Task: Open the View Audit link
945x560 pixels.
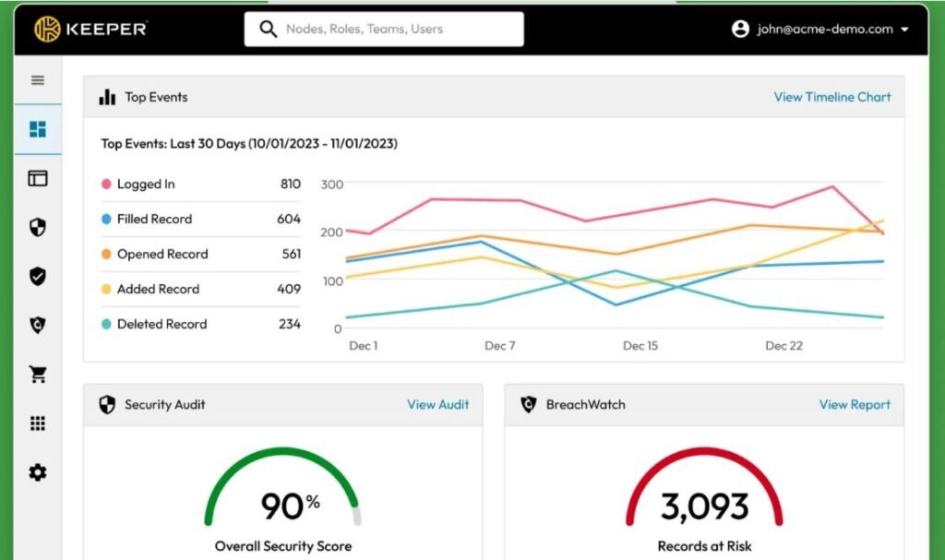Action: pyautogui.click(x=437, y=404)
